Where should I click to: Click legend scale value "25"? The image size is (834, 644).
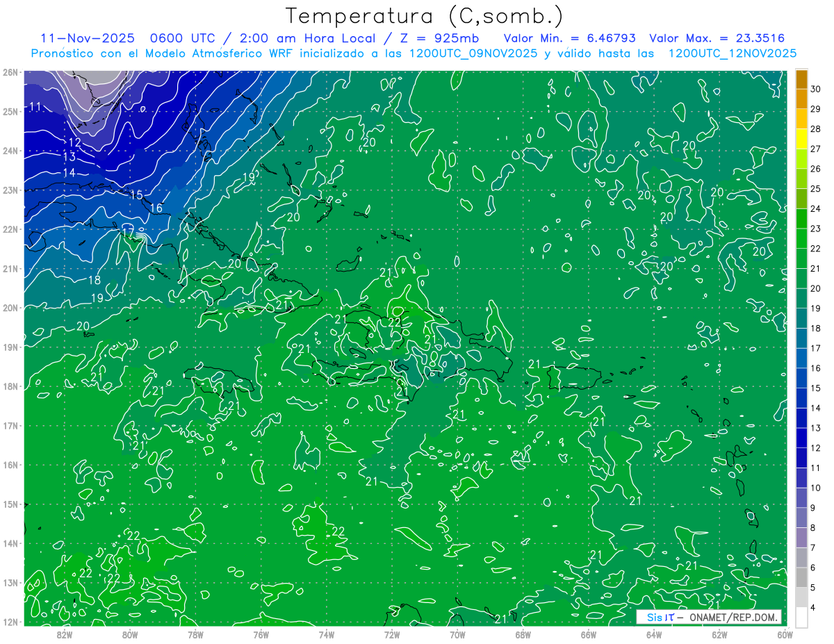pos(815,188)
